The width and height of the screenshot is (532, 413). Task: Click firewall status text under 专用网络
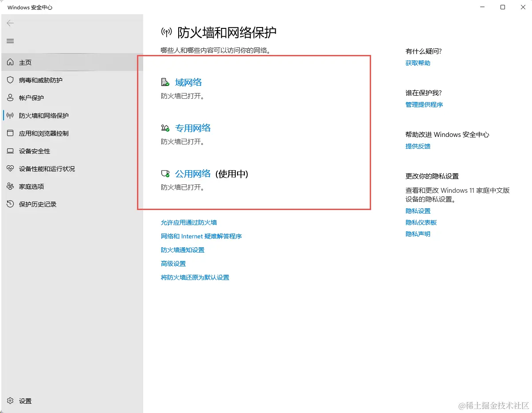[183, 142]
